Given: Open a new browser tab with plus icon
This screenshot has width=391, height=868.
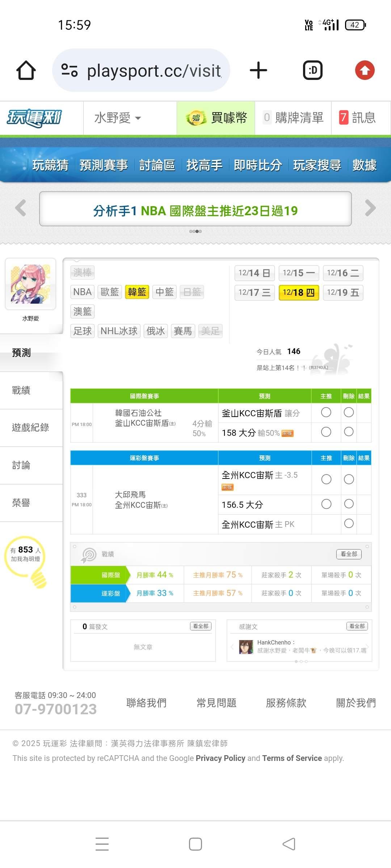Looking at the screenshot, I should (258, 70).
